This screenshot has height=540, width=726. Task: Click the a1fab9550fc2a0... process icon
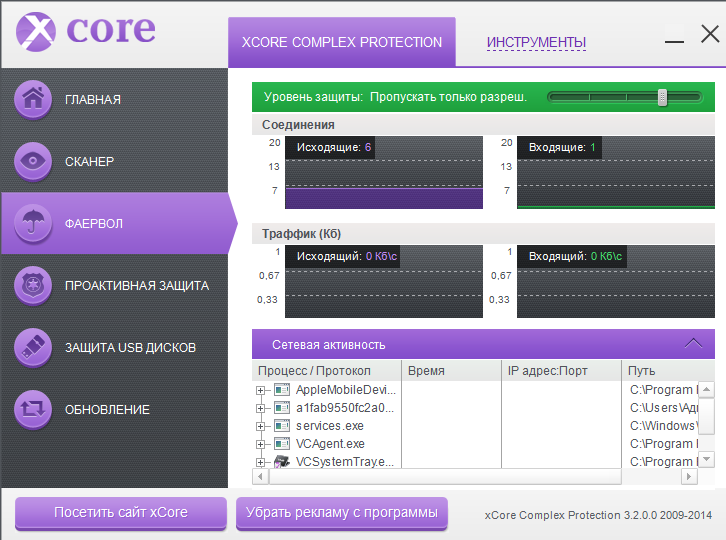pyautogui.click(x=282, y=408)
